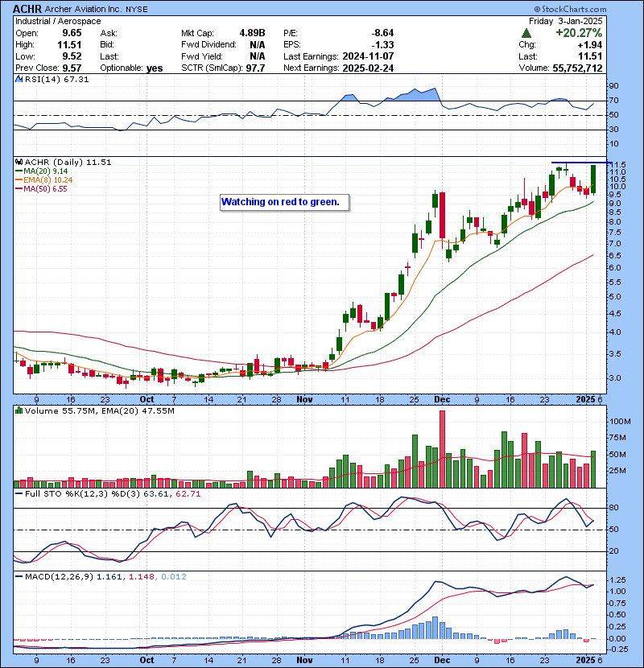The image size is (644, 668).
Task: Click the MACD(12,26,9) indicator label
Action: [x=59, y=577]
